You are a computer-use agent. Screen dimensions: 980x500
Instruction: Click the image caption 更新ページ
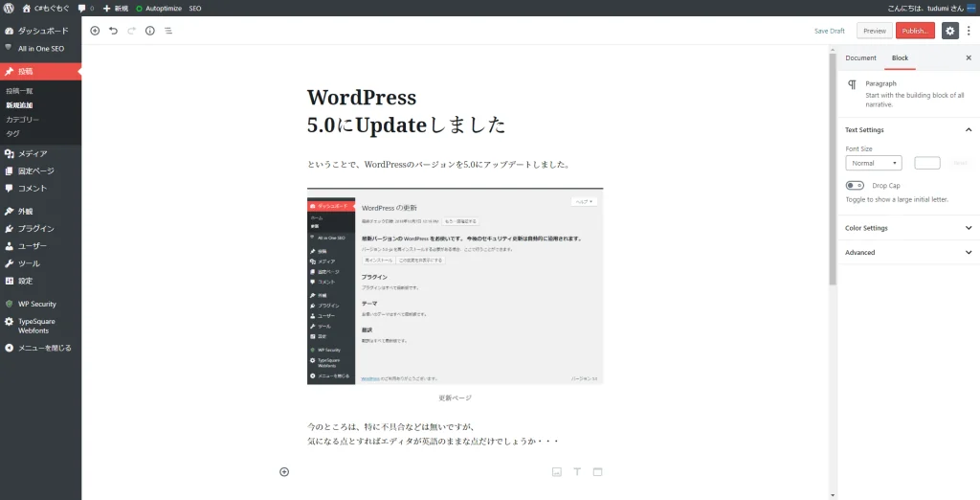tap(455, 398)
